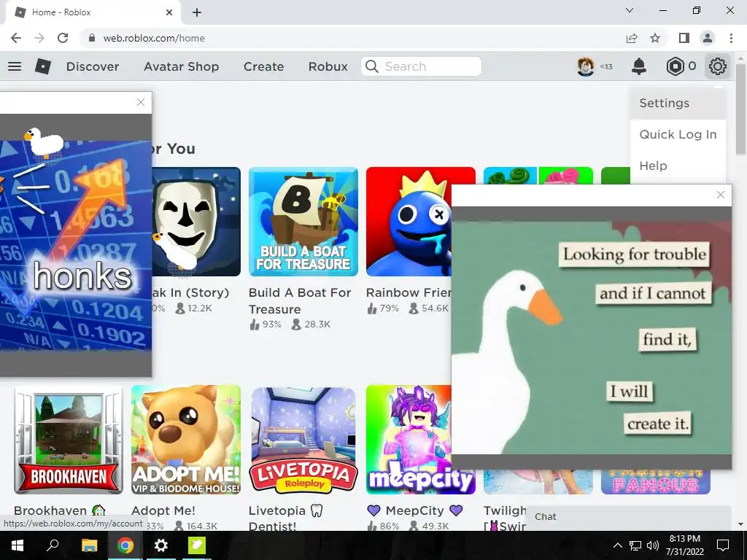Screen dimensions: 747x560
Task: Select Help from gear menu
Action: pos(678,166)
